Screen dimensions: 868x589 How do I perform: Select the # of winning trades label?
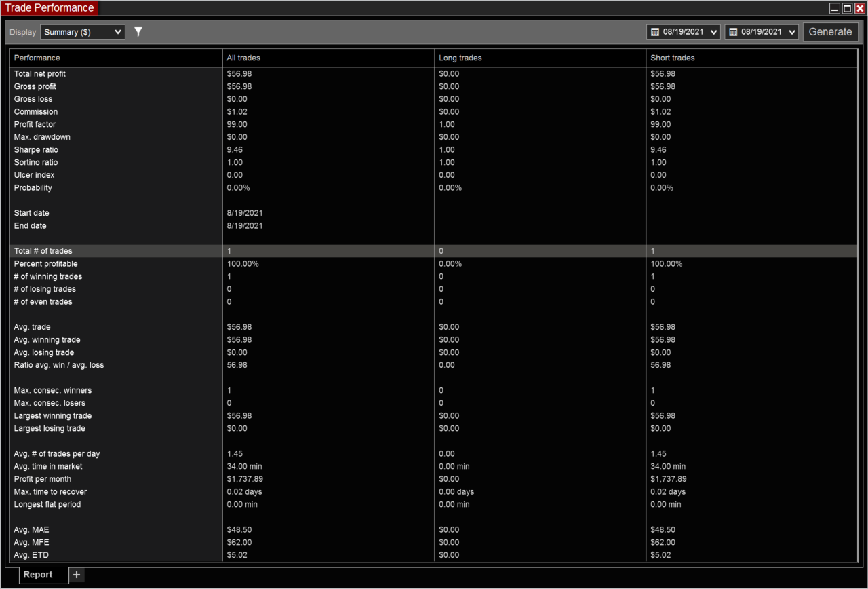coord(48,276)
